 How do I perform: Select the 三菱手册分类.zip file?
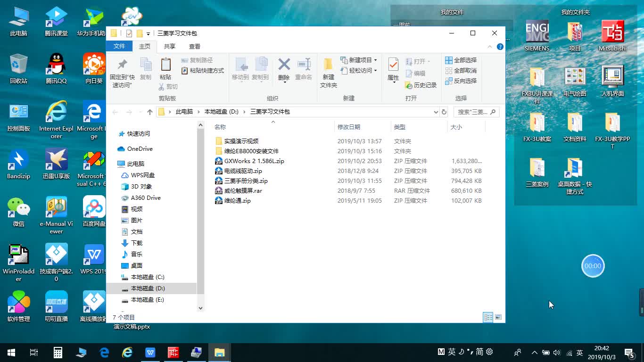[246, 181]
